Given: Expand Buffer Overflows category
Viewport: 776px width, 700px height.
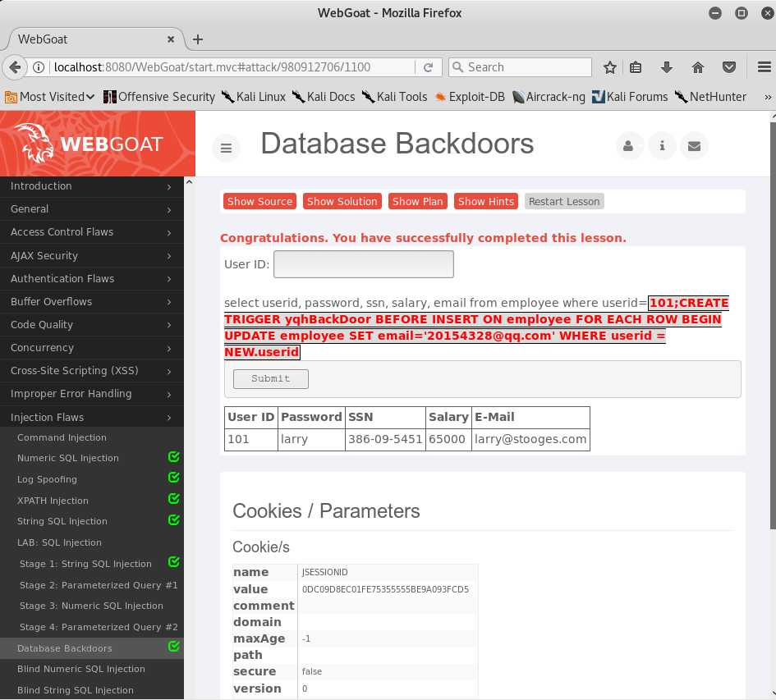Looking at the screenshot, I should (91, 302).
